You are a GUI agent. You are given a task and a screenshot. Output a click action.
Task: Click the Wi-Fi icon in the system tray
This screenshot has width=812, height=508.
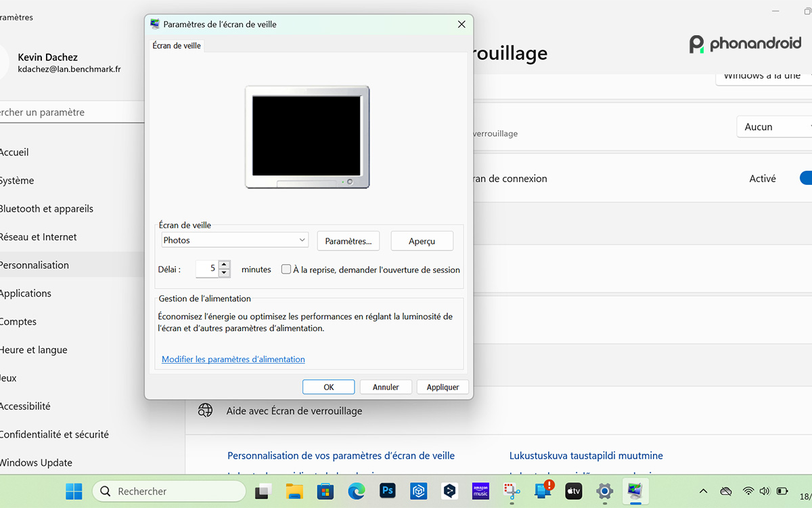coord(748,491)
